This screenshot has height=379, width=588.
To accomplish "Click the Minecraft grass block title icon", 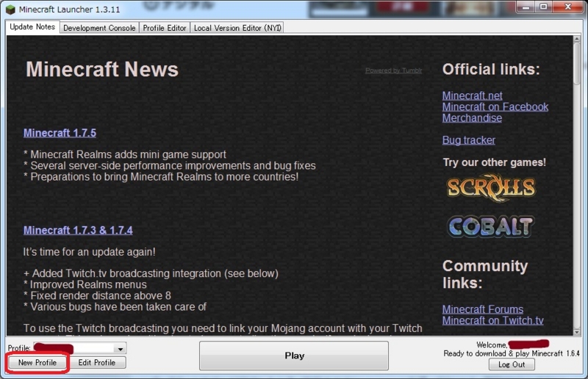I will [x=11, y=10].
